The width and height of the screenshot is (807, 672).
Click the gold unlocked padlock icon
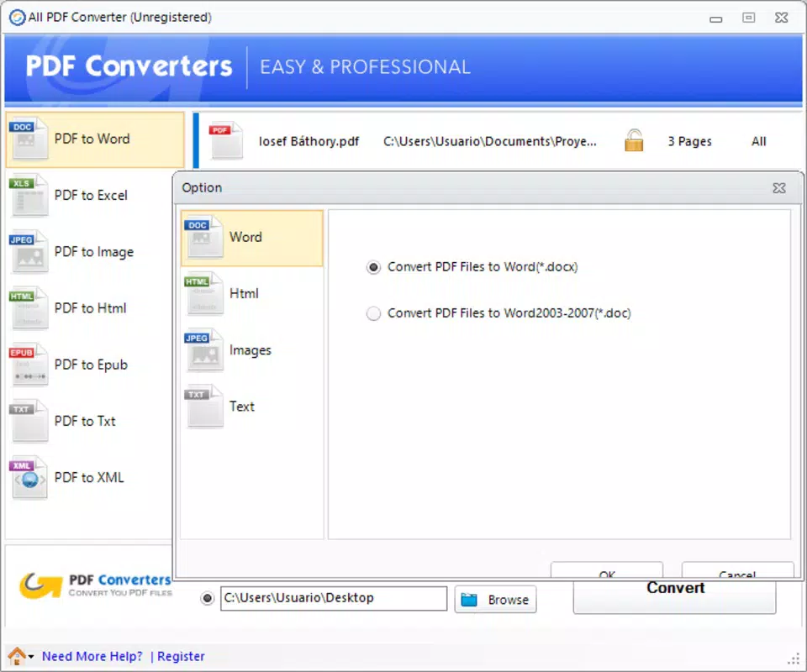click(x=634, y=140)
